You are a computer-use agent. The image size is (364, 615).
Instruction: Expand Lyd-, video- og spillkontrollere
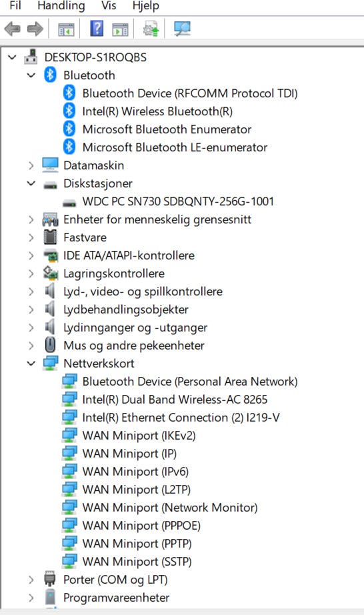[x=31, y=291]
